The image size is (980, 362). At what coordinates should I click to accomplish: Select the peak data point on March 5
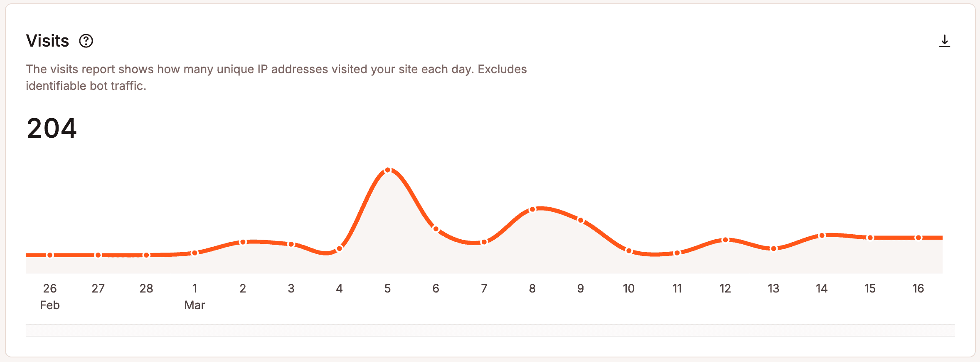click(388, 169)
